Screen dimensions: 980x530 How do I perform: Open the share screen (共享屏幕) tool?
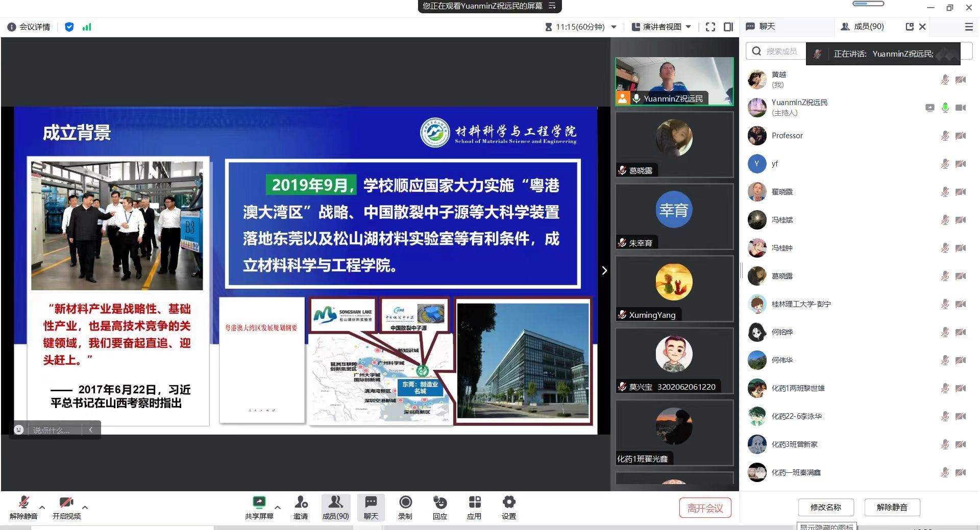point(259,502)
